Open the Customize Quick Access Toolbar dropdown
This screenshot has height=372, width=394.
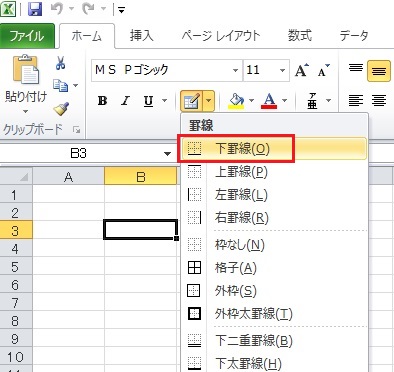pos(121,10)
